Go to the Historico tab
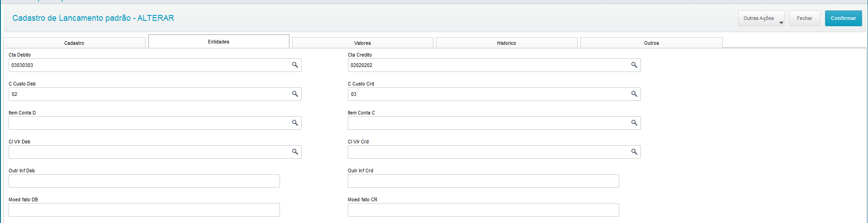Screen dimensions: 868x223 507,43
